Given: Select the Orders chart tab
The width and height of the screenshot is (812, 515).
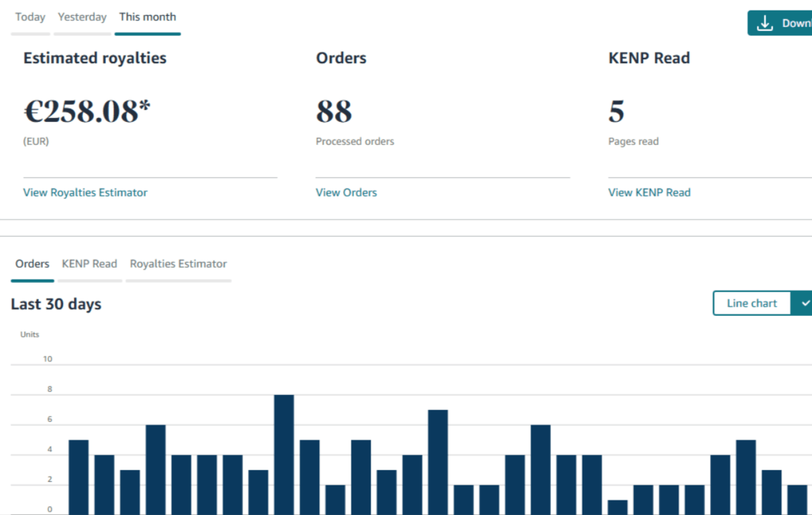Looking at the screenshot, I should pos(32,264).
